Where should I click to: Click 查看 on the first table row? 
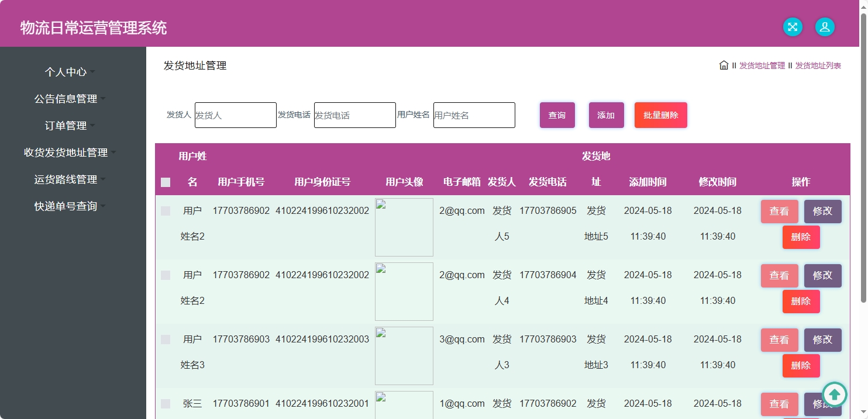pyautogui.click(x=779, y=211)
